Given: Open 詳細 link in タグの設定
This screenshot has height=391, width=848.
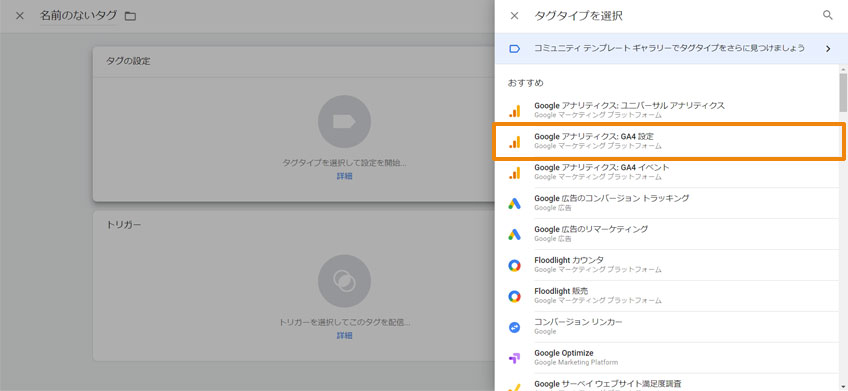Looking at the screenshot, I should click(x=344, y=176).
